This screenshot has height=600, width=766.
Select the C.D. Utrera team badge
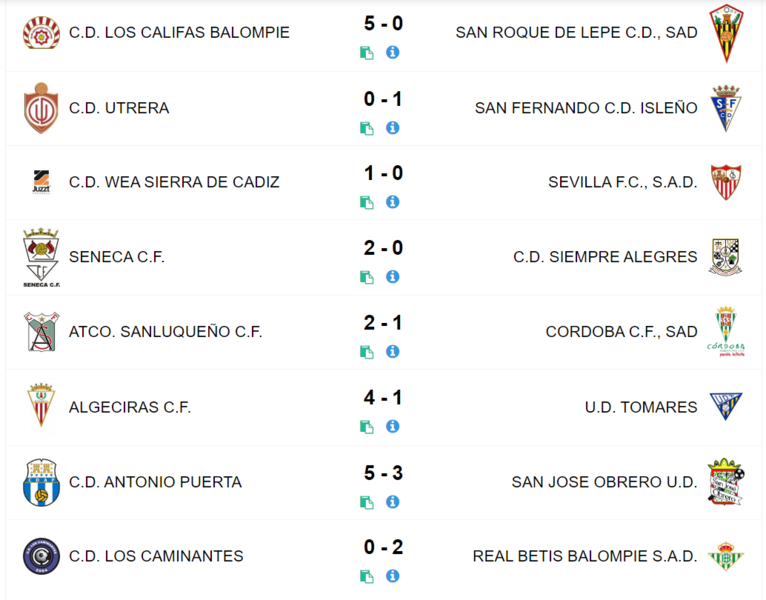41,108
